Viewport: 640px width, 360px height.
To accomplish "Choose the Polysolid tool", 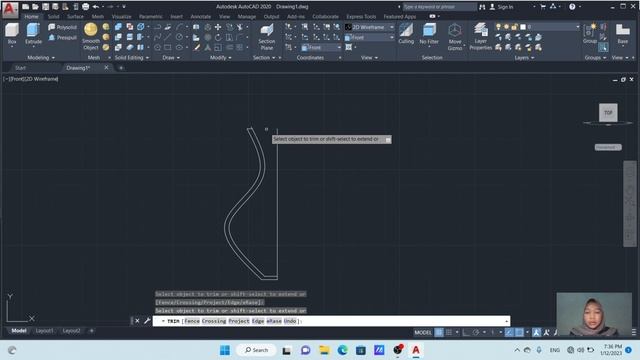I will pos(62,27).
